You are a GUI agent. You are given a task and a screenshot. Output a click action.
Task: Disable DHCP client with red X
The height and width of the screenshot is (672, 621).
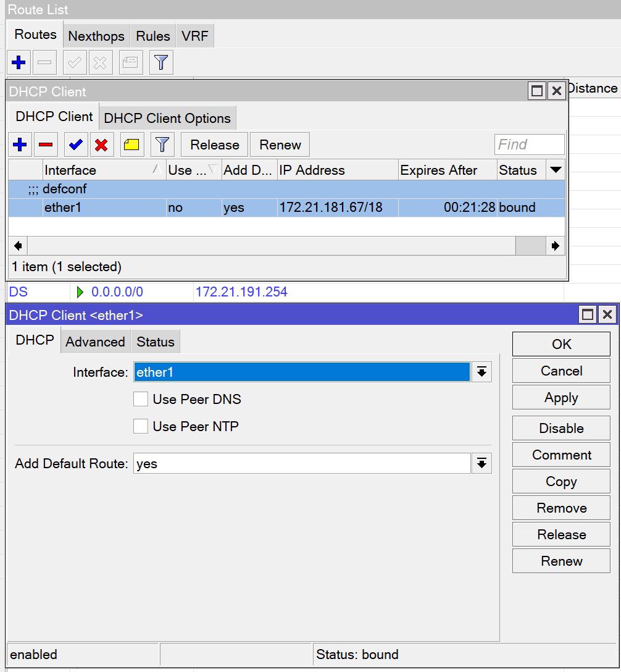click(101, 145)
